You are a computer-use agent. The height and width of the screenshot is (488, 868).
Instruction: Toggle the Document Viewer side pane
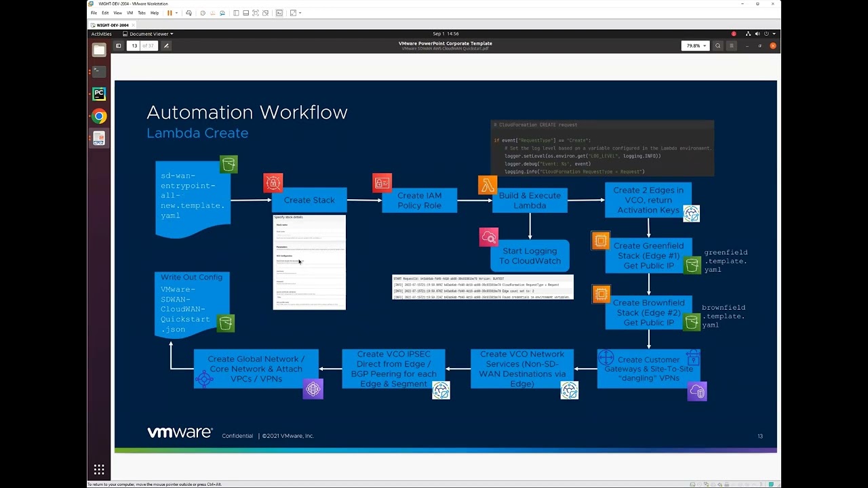pos(118,46)
